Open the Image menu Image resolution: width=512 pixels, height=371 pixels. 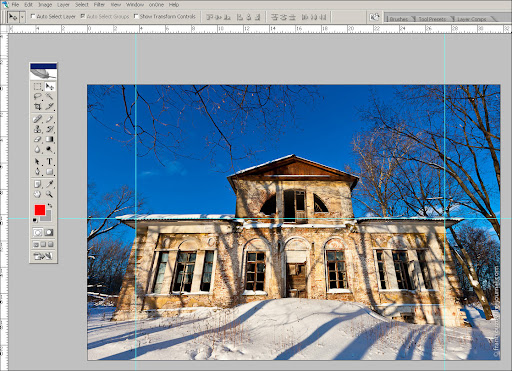45,5
